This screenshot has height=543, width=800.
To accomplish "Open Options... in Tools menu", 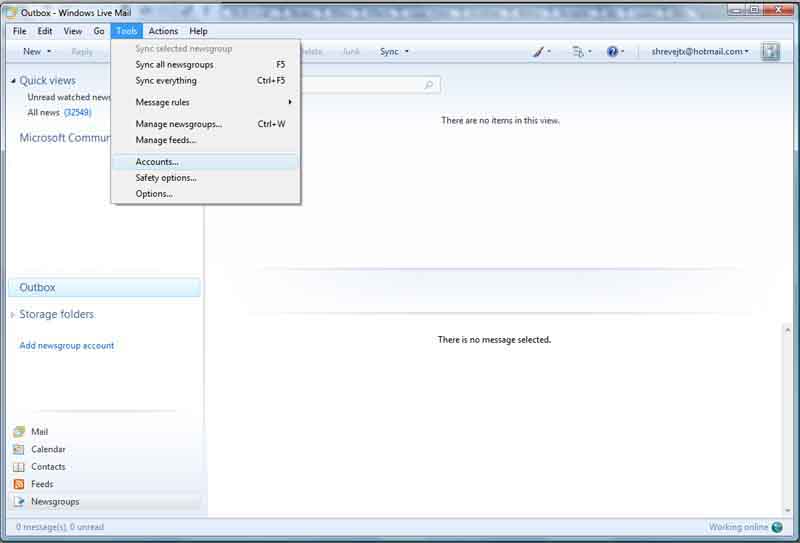I will pyautogui.click(x=205, y=194).
